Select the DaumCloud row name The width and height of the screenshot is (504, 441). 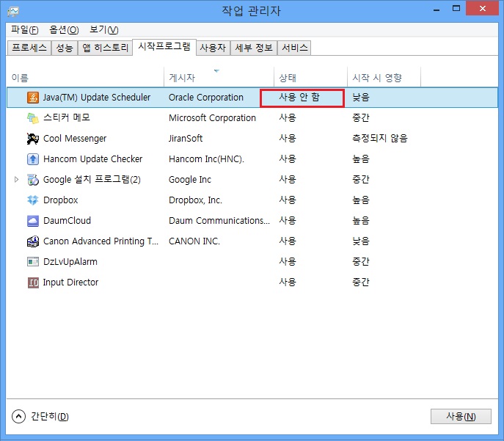(x=67, y=221)
